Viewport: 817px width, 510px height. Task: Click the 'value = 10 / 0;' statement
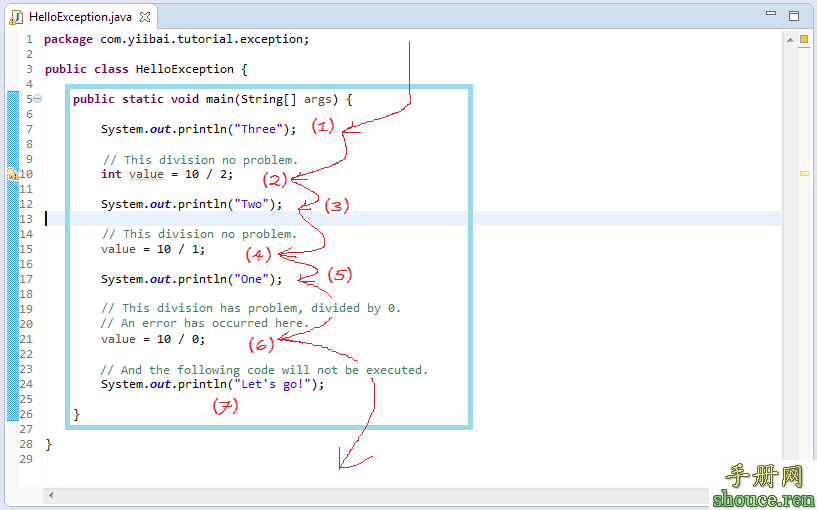155,339
